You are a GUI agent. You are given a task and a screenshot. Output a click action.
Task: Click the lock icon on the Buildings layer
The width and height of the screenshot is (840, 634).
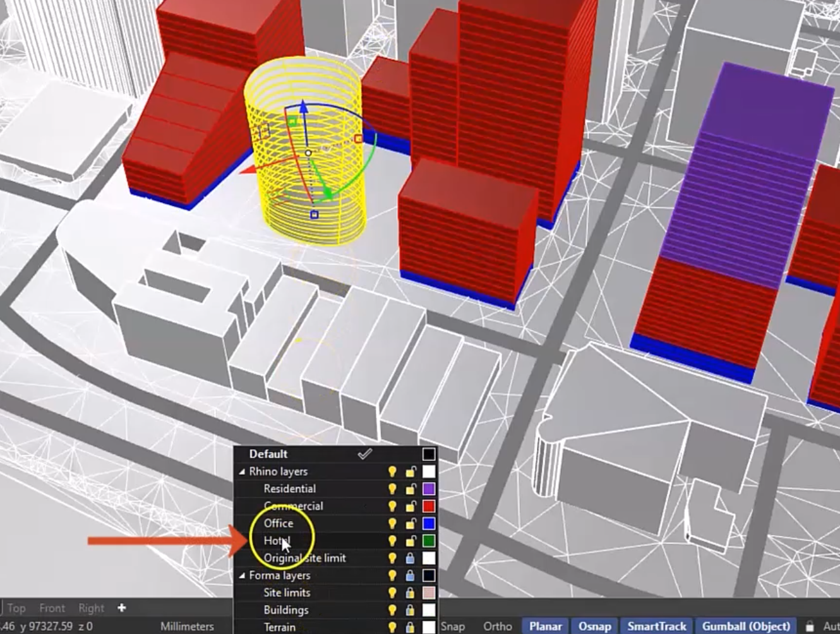pos(411,610)
